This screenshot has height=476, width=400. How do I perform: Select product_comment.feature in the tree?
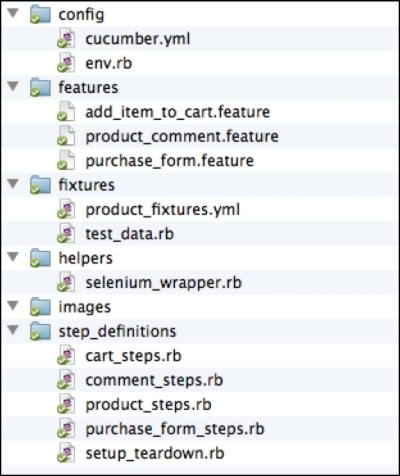(x=182, y=137)
